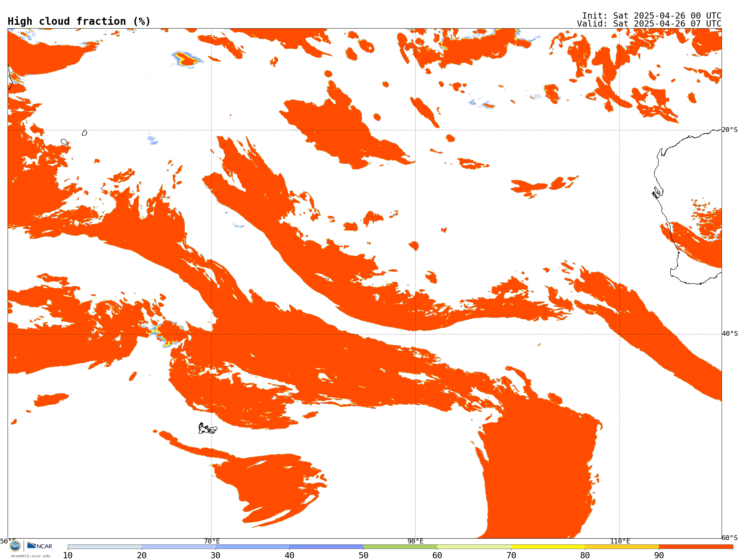Click the colorbar tick label 30
The width and height of the screenshot is (744, 560).
(216, 556)
